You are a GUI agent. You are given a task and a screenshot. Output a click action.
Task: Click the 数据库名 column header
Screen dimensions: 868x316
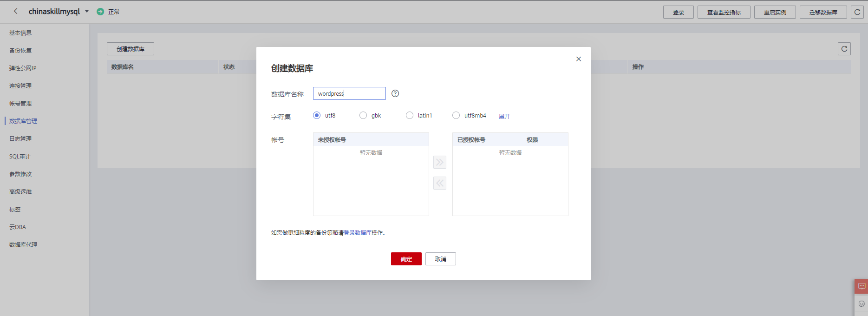point(123,67)
